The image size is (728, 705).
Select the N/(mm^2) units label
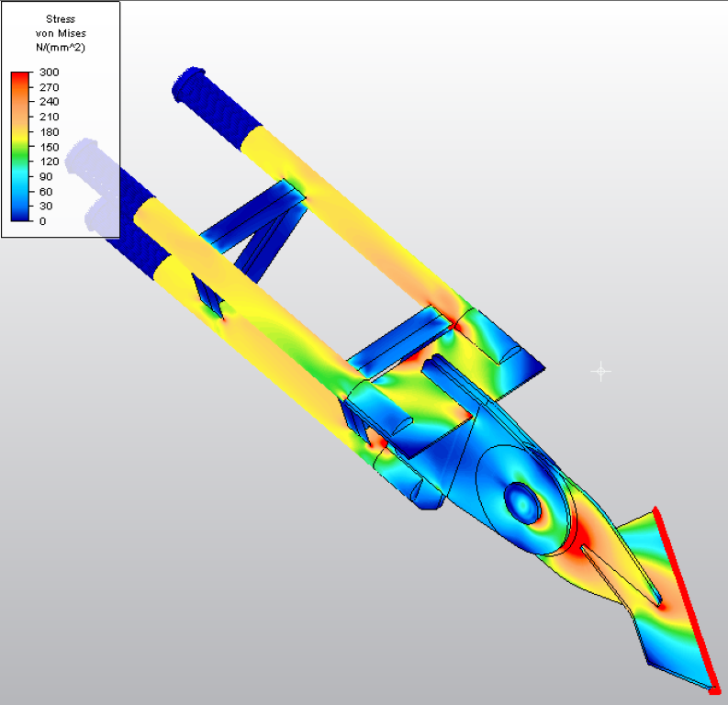[x=60, y=48]
